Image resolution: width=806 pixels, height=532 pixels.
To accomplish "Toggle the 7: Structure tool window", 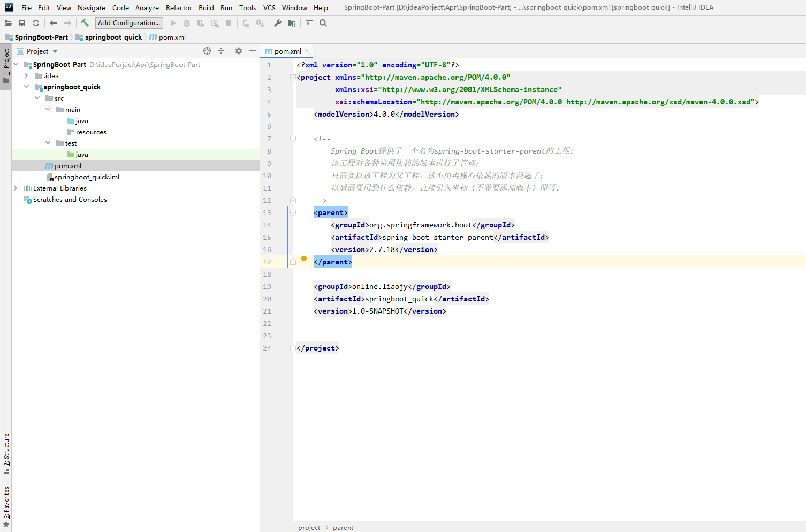I will 6,453.
